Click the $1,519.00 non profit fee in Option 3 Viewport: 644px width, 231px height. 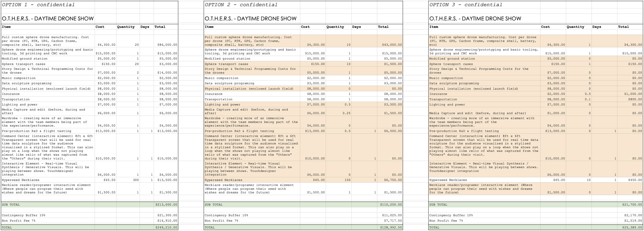(x=633, y=221)
